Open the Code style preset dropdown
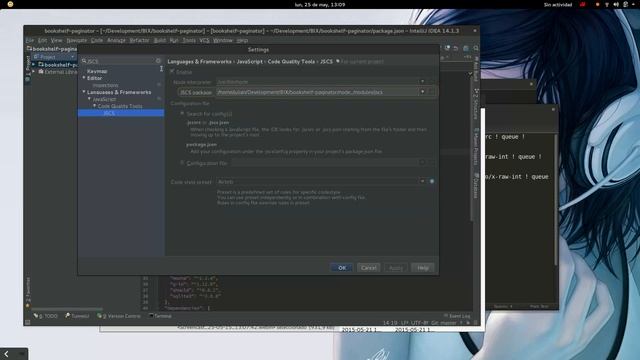640x360 pixels. [x=422, y=181]
